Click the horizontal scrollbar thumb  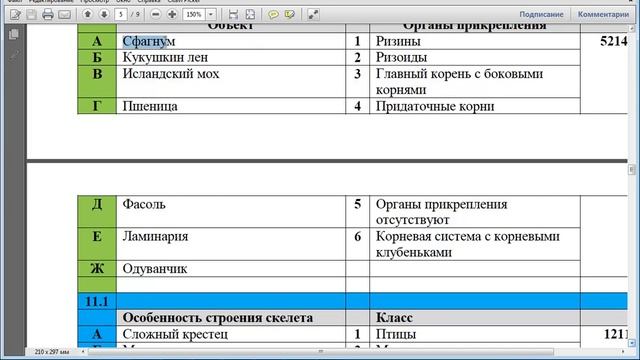pyautogui.click(x=321, y=351)
